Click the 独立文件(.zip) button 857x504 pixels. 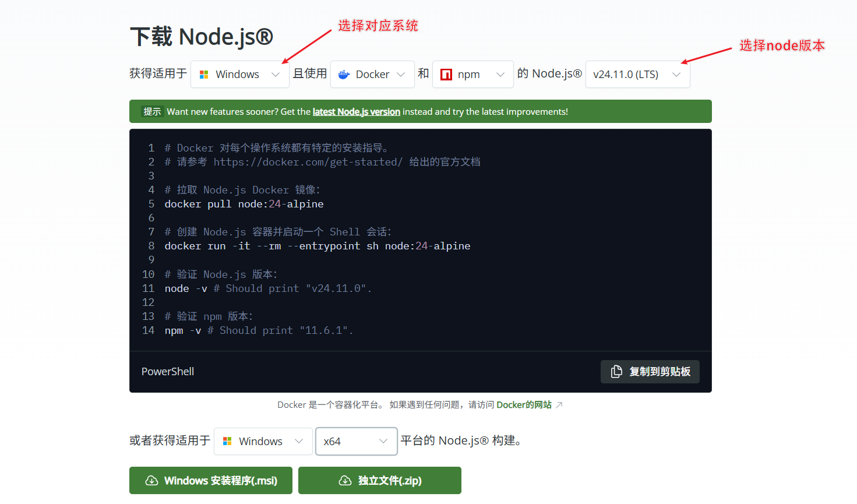tap(379, 480)
